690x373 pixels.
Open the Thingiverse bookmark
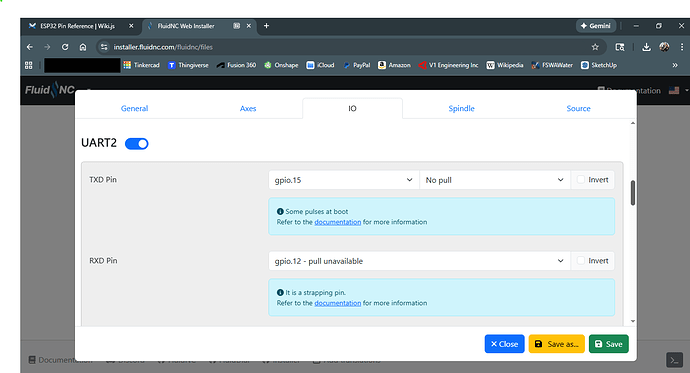pos(188,65)
